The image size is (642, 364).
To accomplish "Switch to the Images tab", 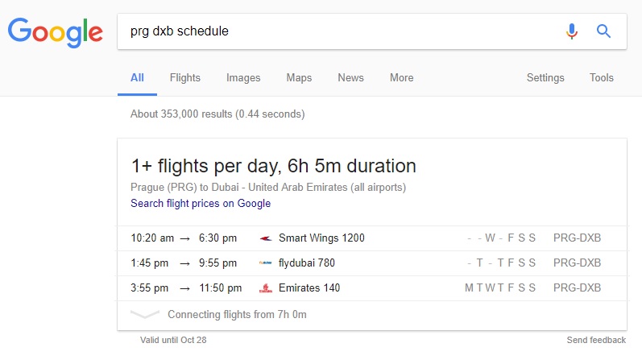I will pyautogui.click(x=243, y=78).
